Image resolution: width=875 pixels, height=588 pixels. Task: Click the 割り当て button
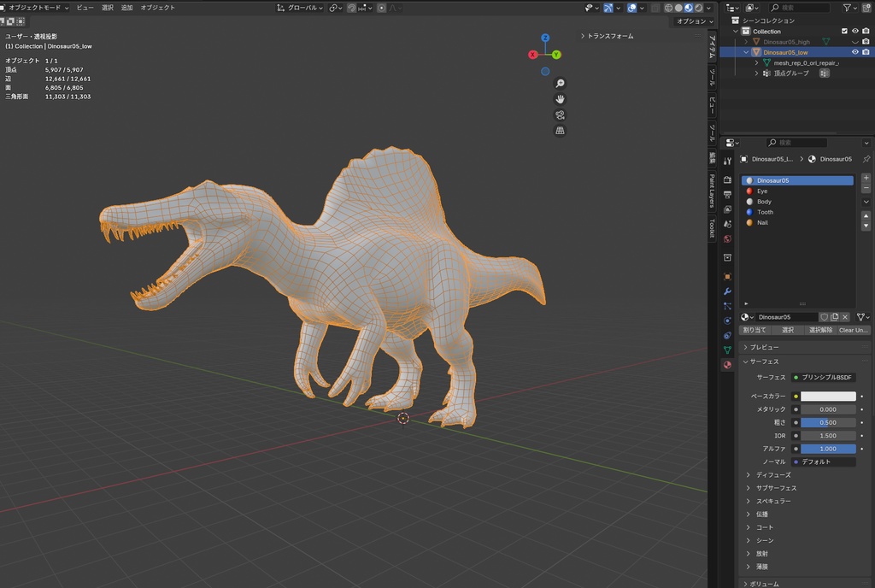coord(755,330)
